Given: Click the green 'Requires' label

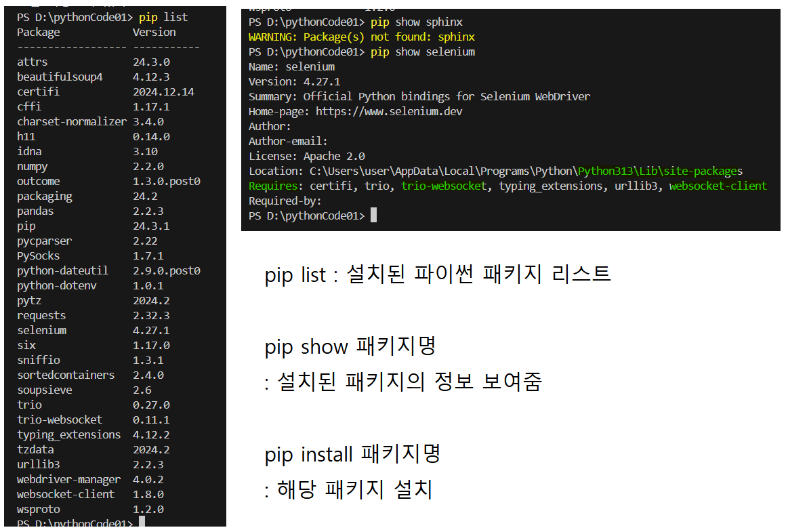Looking at the screenshot, I should coord(273,186).
